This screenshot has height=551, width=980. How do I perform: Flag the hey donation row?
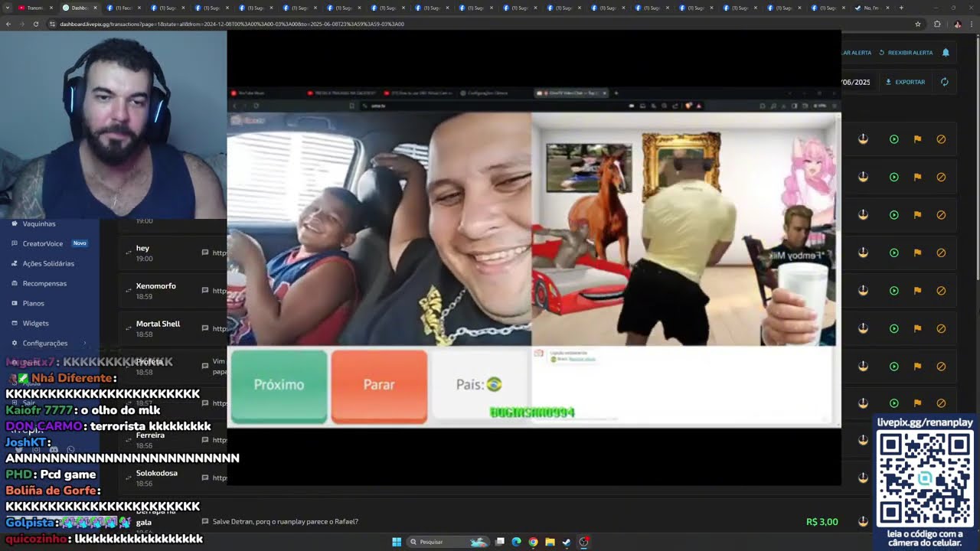coord(917,253)
